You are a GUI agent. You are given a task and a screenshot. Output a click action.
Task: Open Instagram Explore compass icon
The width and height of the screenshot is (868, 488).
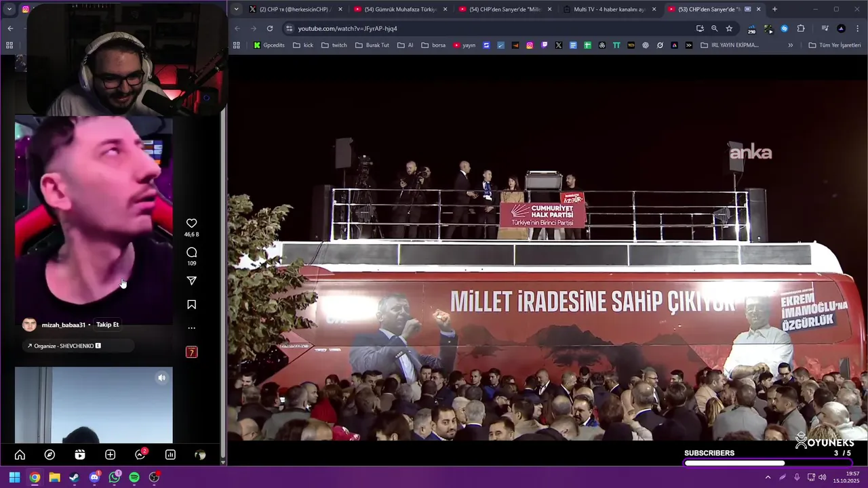coord(50,455)
